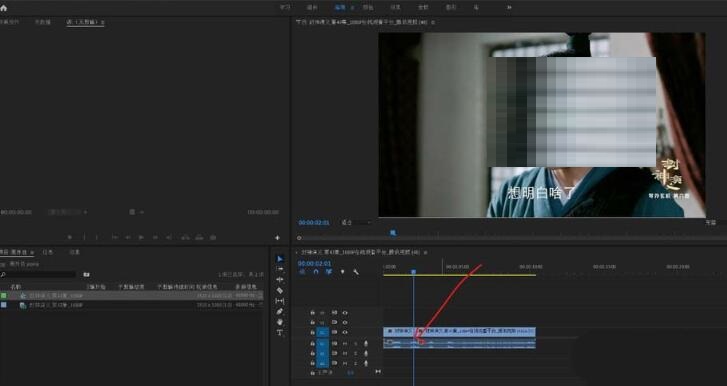Select the Track Select Forward tool
727x386 pixels.
click(280, 269)
